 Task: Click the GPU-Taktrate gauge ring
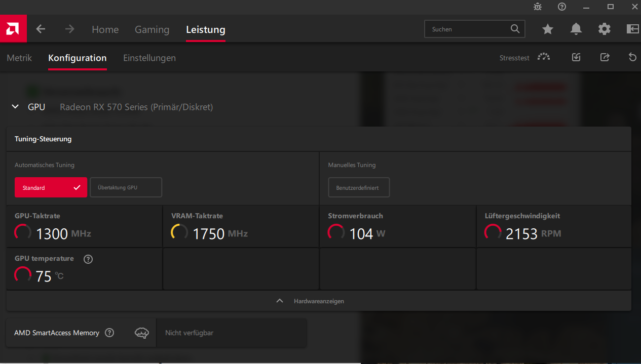click(23, 233)
